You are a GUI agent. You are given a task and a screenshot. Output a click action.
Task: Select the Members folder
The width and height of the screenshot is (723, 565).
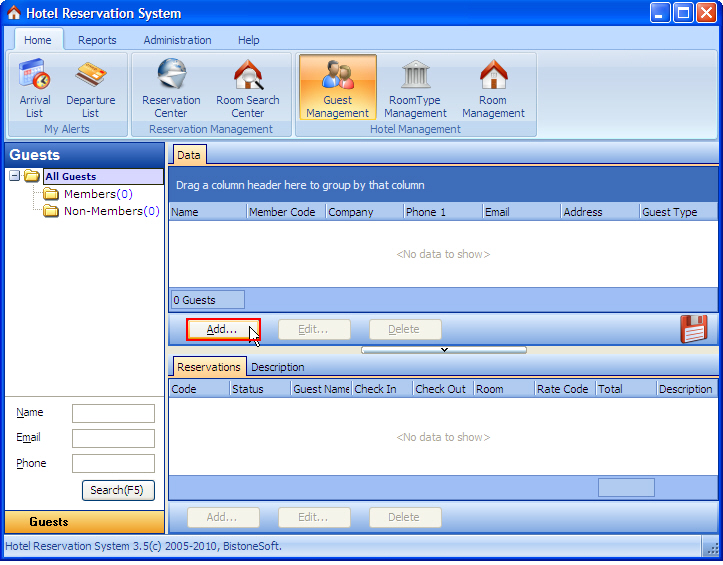89,194
